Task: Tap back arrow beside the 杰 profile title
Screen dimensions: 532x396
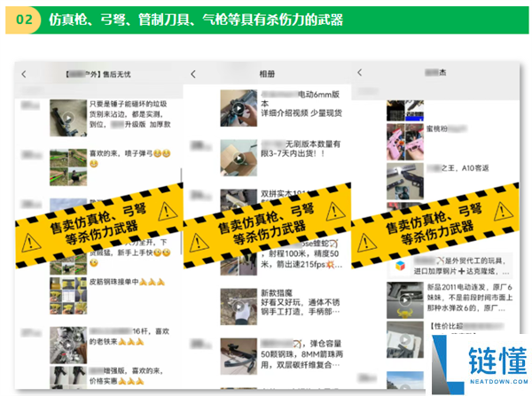Action: 360,73
